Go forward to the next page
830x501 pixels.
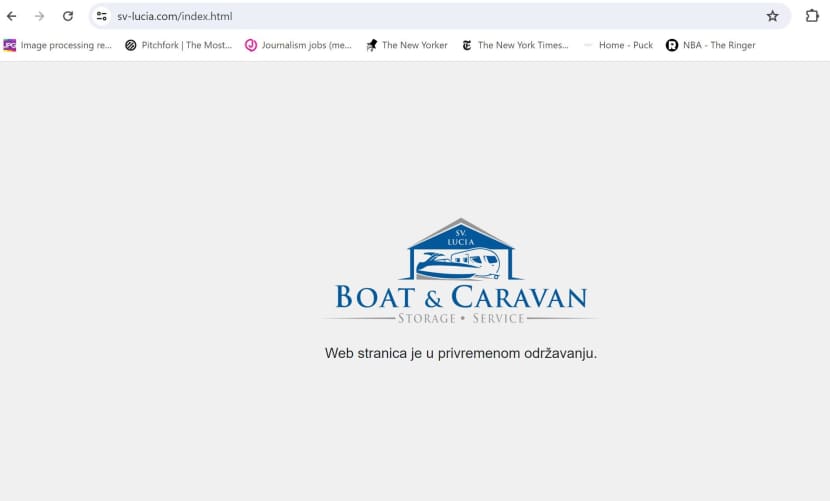click(x=40, y=16)
